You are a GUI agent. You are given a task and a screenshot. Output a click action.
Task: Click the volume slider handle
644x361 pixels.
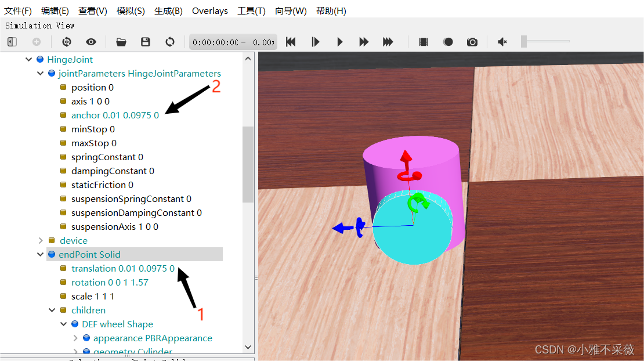524,41
